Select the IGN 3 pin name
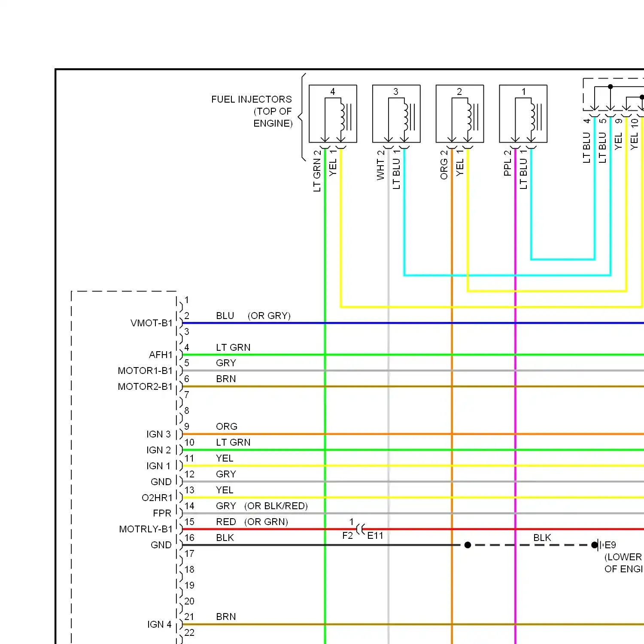The height and width of the screenshot is (644, 644). click(159, 434)
